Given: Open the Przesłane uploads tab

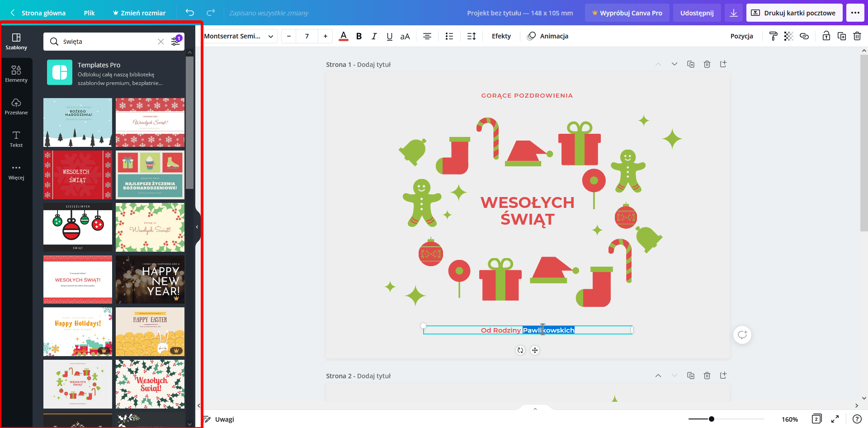Looking at the screenshot, I should tap(16, 107).
